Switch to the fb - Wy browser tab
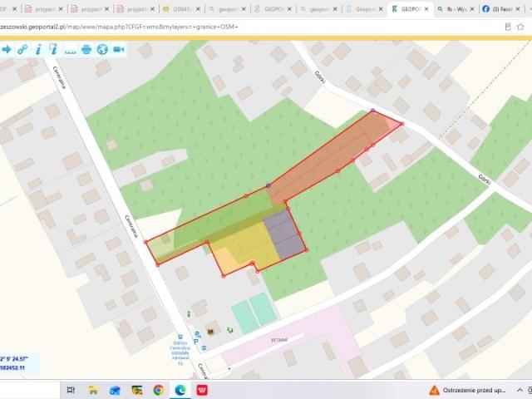This screenshot has height=399, width=532. (455, 9)
